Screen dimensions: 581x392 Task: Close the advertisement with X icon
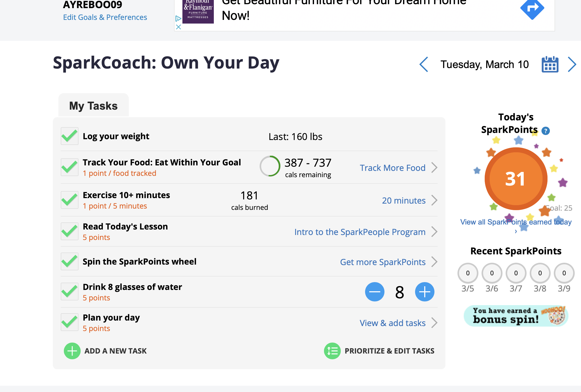pyautogui.click(x=178, y=27)
